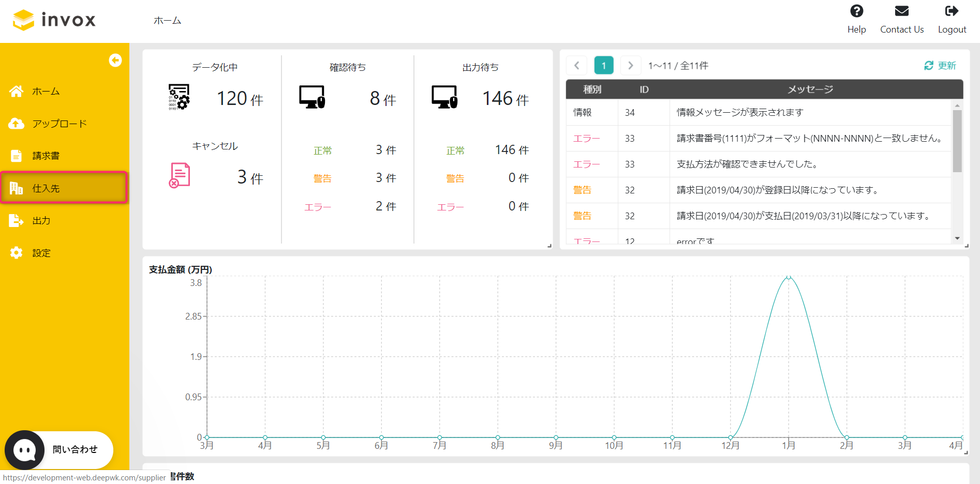Click the Contact Us envelope icon
Image resolution: width=980 pixels, height=484 pixels.
(x=901, y=11)
